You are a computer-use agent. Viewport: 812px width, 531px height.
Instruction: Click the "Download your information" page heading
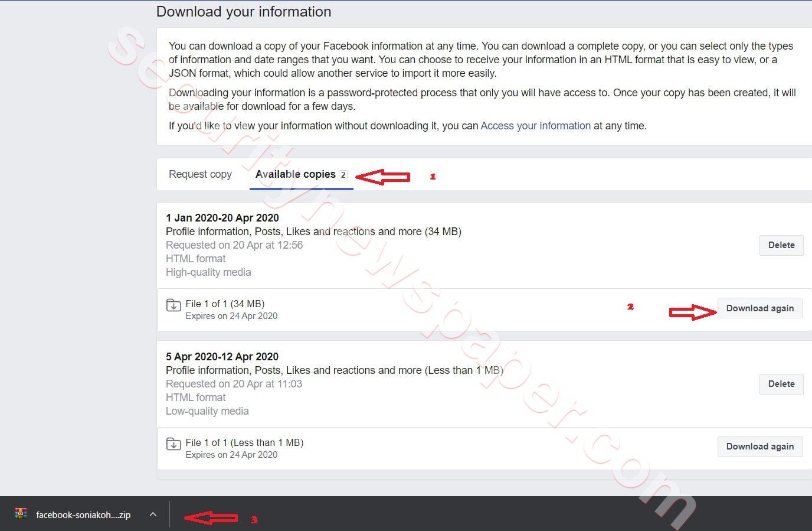click(x=243, y=11)
